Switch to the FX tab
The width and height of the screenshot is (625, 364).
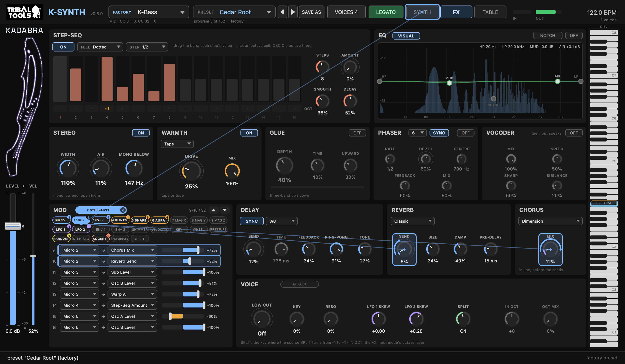click(456, 12)
